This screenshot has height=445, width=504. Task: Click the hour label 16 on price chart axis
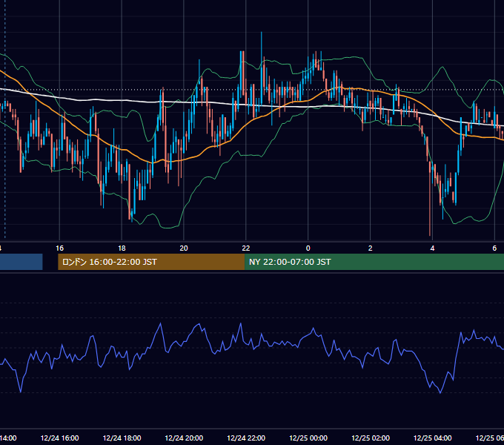[x=59, y=248]
